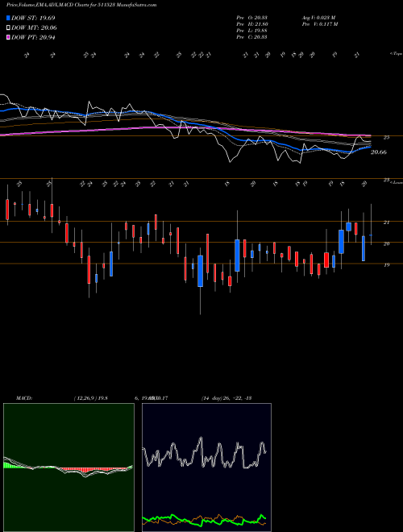This screenshot has height=532, width=403.
Task: Select the 'DOW MT: 20.06' label
Action: coord(34,28)
